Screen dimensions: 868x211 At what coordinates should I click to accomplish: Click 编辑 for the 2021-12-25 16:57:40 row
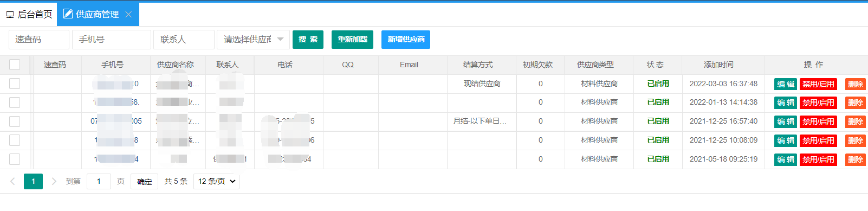[786, 122]
